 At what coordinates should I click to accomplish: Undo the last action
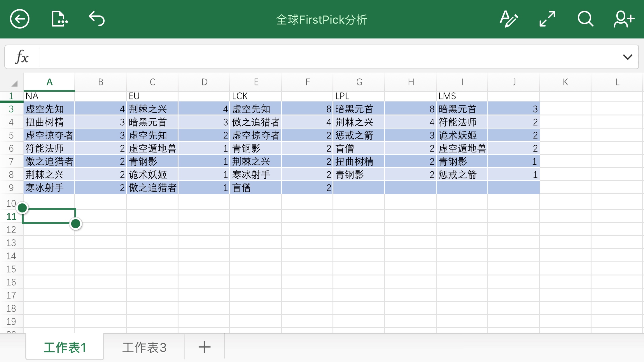pyautogui.click(x=97, y=19)
